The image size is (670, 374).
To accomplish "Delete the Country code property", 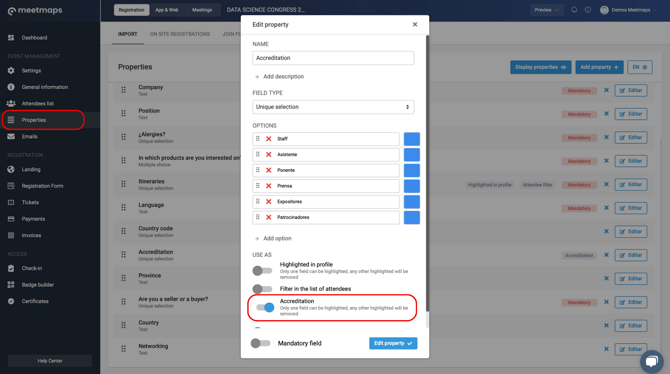I will coord(606,231).
